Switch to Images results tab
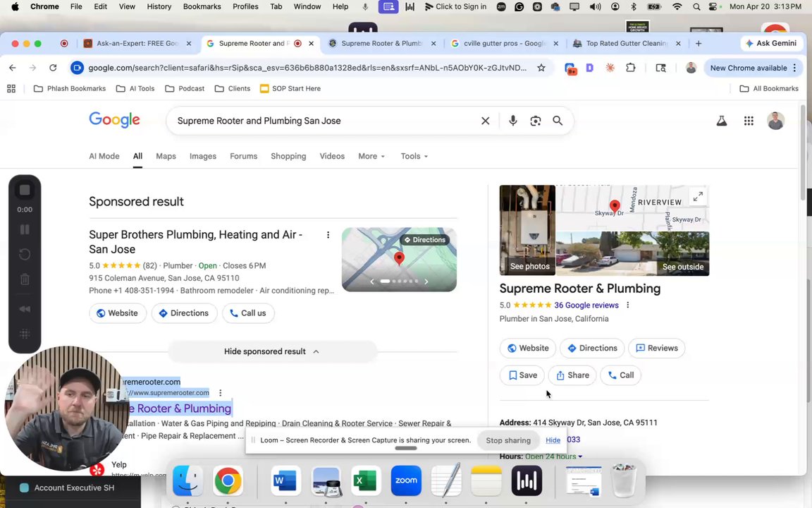This screenshot has height=508, width=812. coord(203,156)
